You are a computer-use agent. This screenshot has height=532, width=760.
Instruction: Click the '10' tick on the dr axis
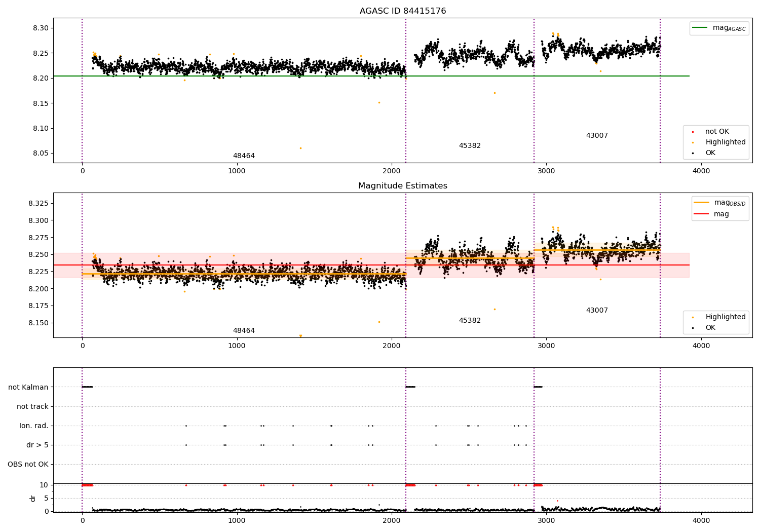coord(45,485)
